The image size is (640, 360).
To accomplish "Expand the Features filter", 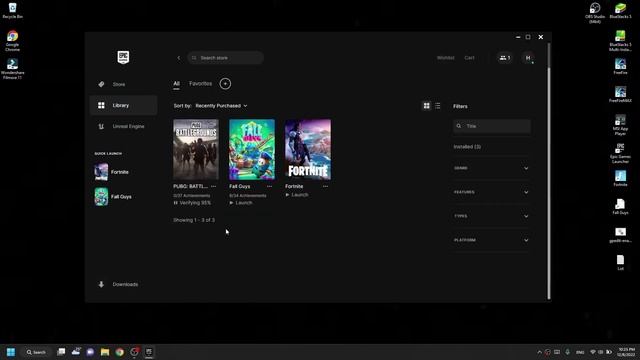I will click(491, 192).
